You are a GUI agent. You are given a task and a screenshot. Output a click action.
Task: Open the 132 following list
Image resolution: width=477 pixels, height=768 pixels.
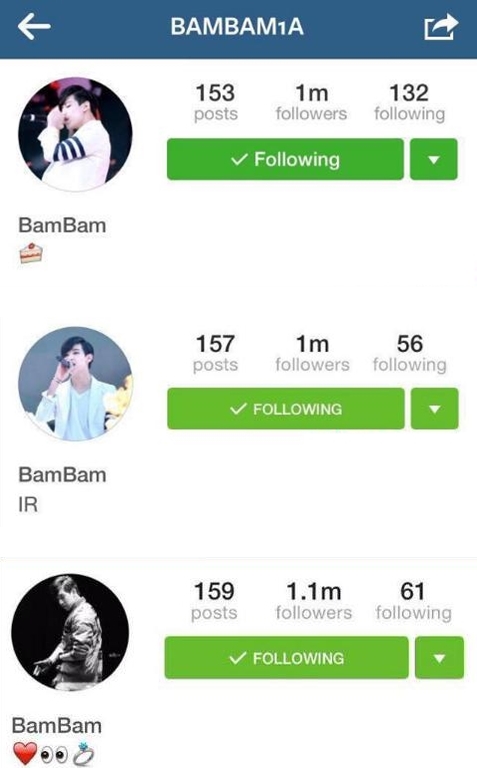tap(409, 102)
